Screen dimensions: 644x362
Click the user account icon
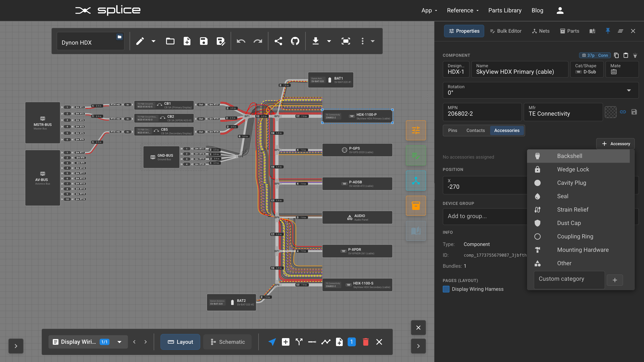[560, 10]
